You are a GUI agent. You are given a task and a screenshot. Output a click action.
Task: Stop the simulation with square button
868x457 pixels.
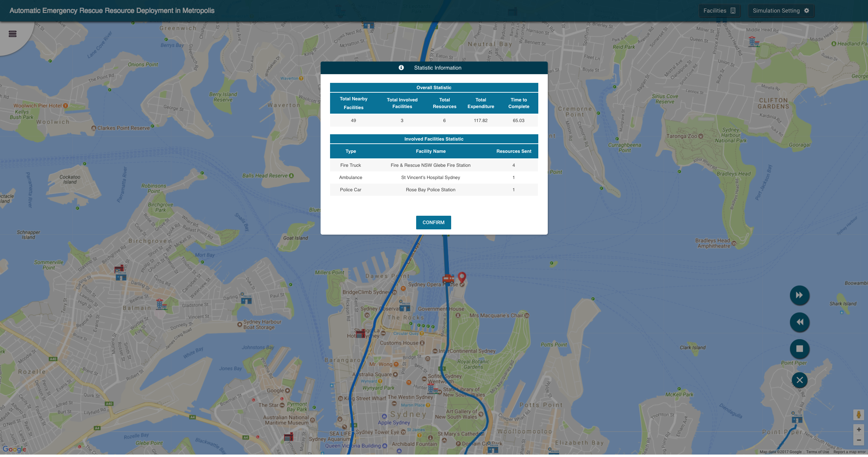pyautogui.click(x=799, y=349)
